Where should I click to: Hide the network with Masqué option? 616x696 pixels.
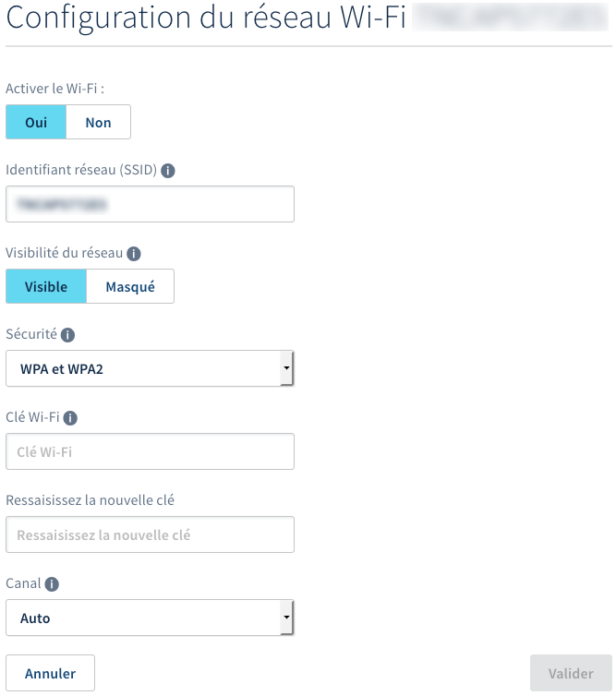point(130,286)
